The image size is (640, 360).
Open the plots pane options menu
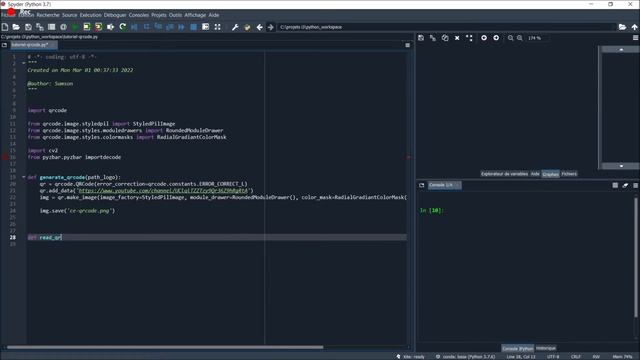pos(636,38)
